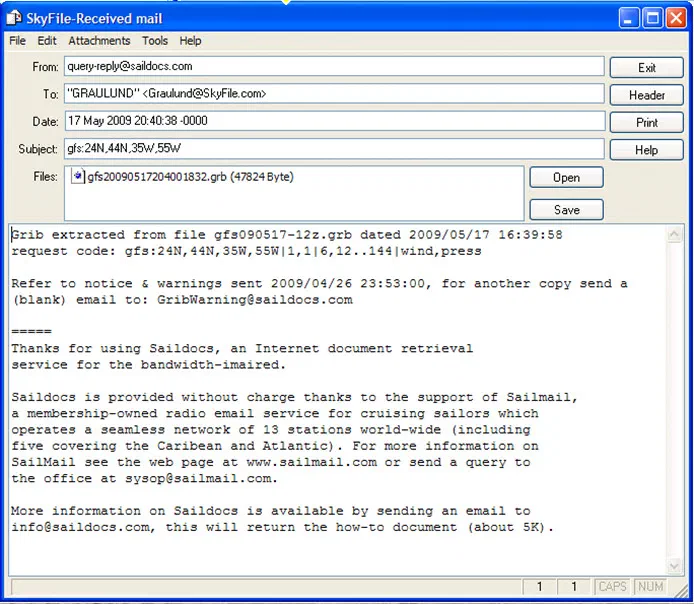
Task: Click 'Thanks for using Saildocs' line
Action: (242, 349)
